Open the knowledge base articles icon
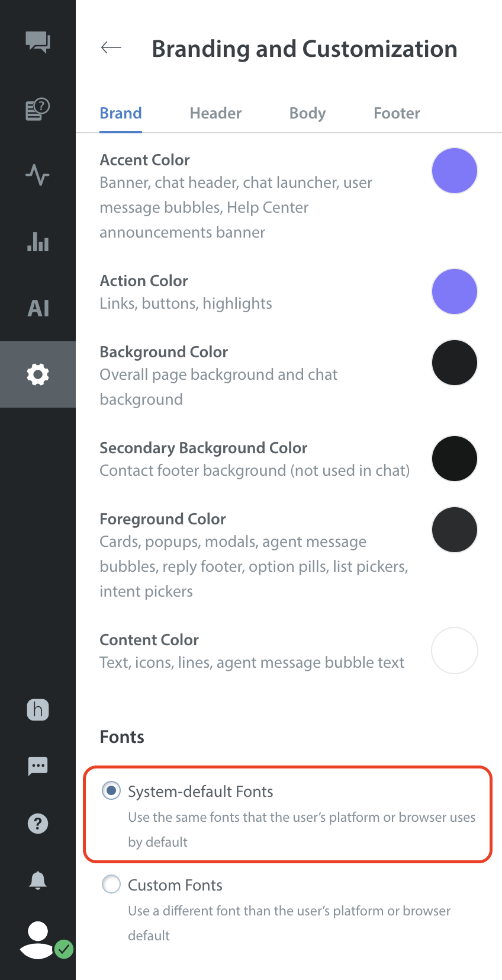502x980 pixels. click(x=38, y=110)
